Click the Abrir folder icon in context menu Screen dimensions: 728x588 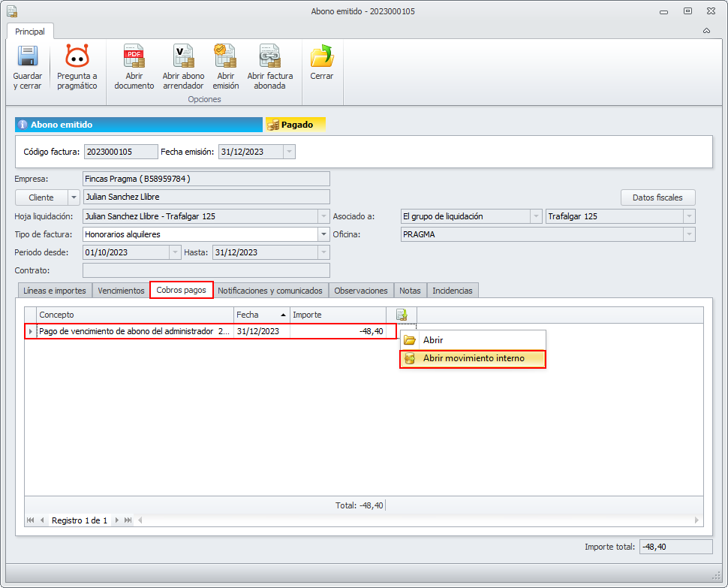coord(410,340)
